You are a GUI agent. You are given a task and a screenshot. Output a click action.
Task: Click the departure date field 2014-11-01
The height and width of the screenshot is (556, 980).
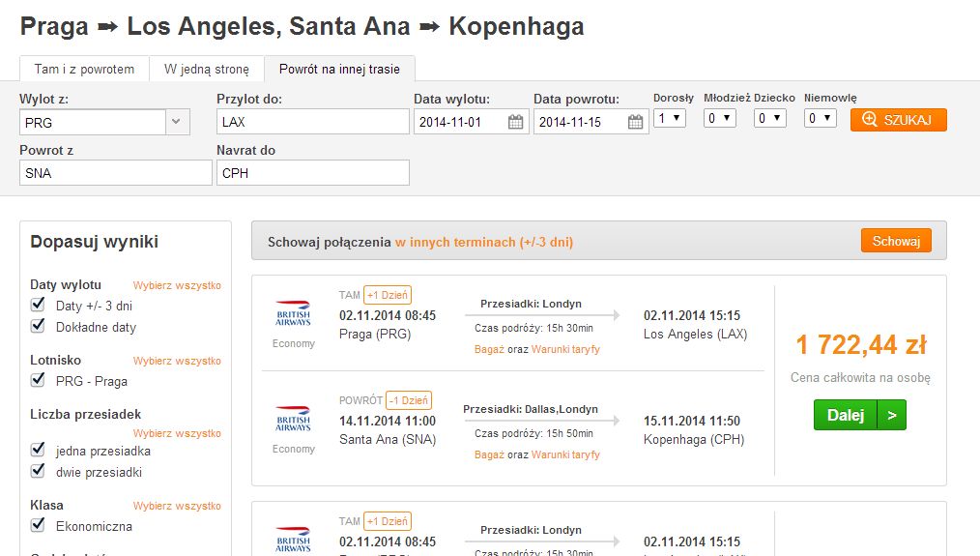tap(472, 122)
